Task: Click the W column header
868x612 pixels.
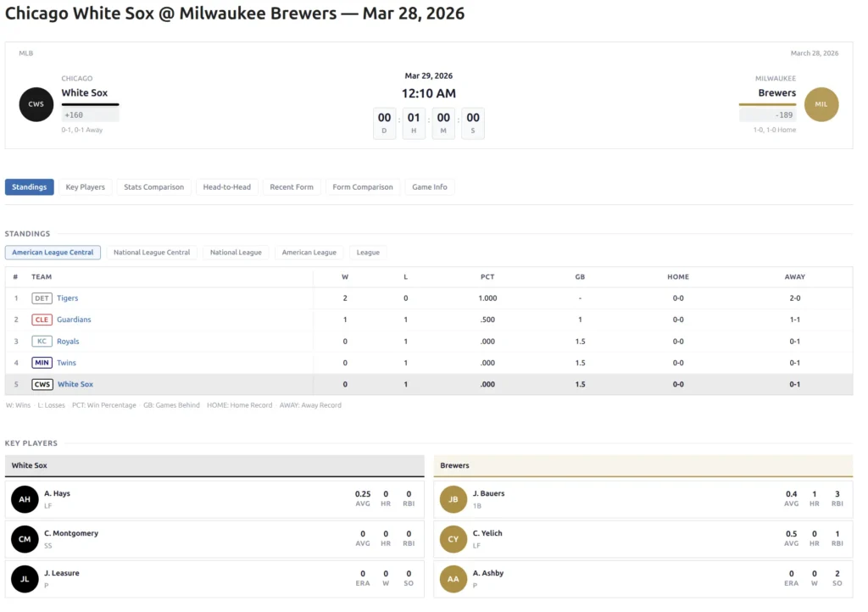Action: click(x=345, y=276)
